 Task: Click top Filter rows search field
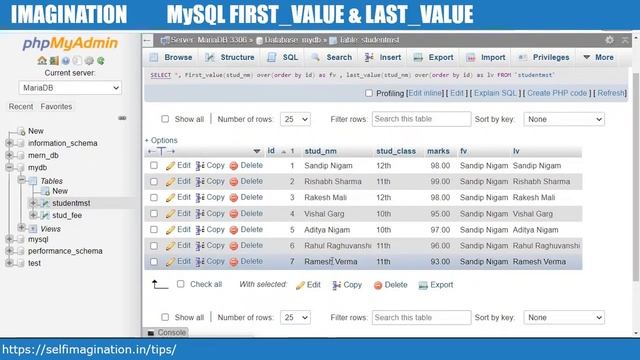[421, 119]
